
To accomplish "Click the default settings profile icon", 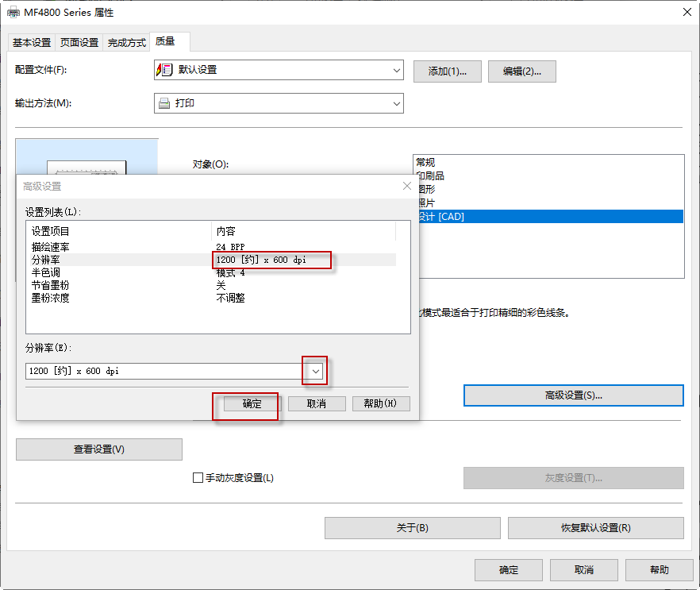I will pos(164,70).
